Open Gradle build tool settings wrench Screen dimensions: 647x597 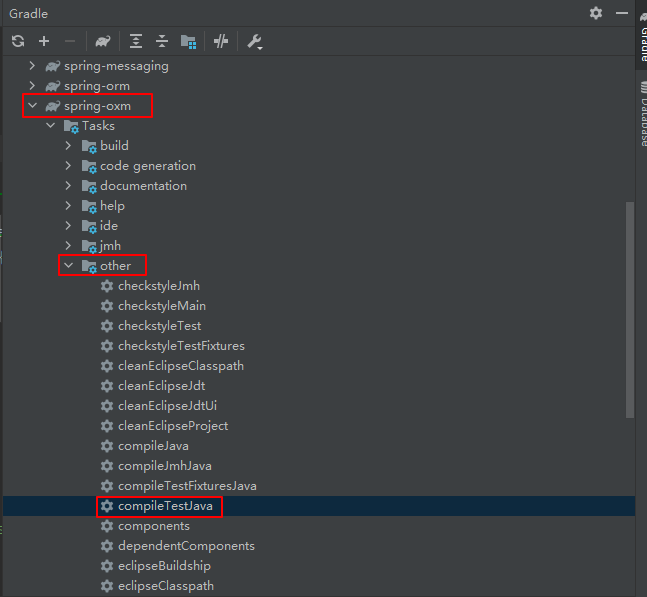[255, 42]
